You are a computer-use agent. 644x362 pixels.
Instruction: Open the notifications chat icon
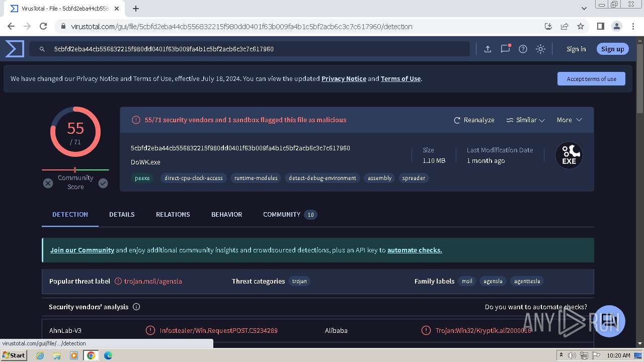pyautogui.click(x=505, y=49)
